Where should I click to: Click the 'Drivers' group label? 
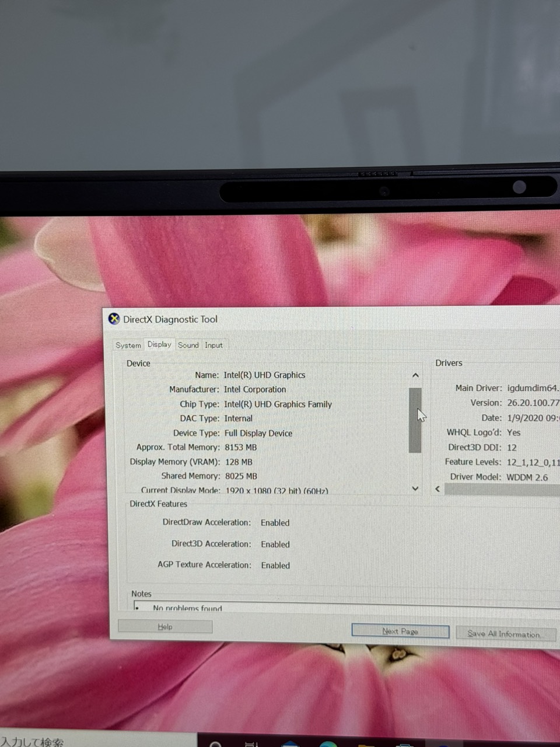coord(449,362)
